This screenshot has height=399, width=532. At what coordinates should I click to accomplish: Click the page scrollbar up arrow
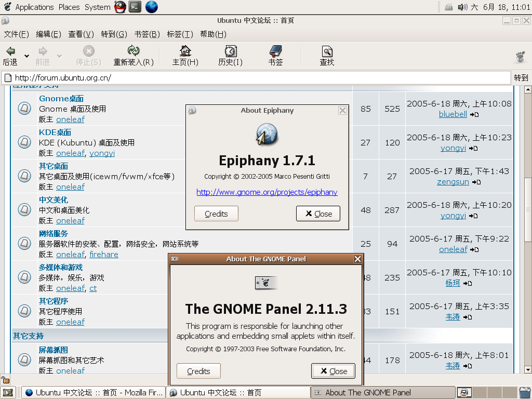coord(528,89)
